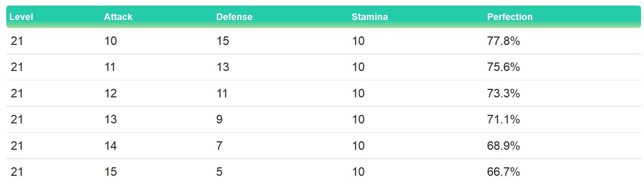Click Level cell in the 77.8% row

pyautogui.click(x=17, y=41)
